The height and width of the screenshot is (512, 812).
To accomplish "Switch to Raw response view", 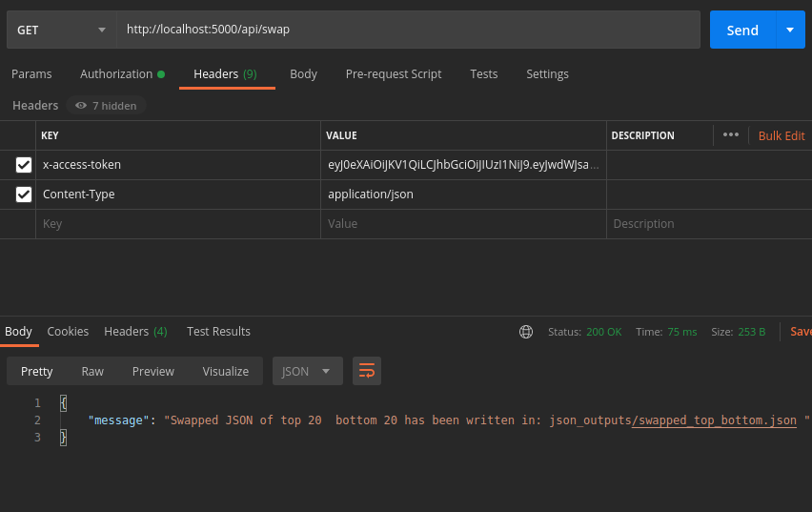I will click(x=92, y=372).
